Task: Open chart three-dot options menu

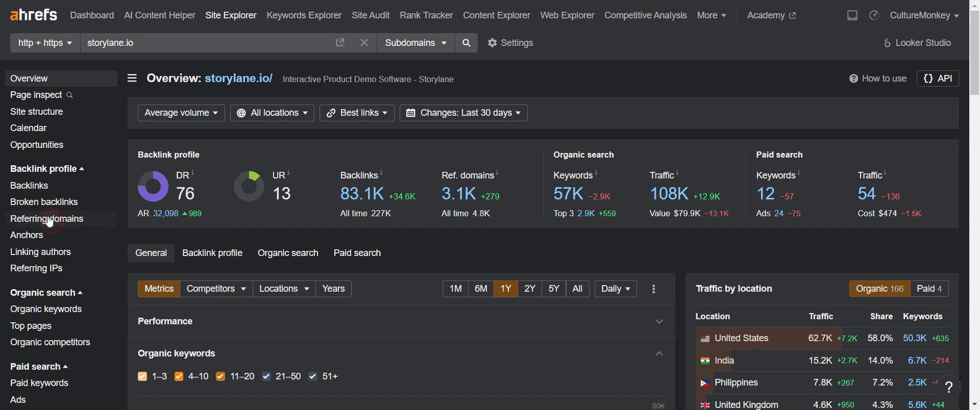Action: coord(654,289)
